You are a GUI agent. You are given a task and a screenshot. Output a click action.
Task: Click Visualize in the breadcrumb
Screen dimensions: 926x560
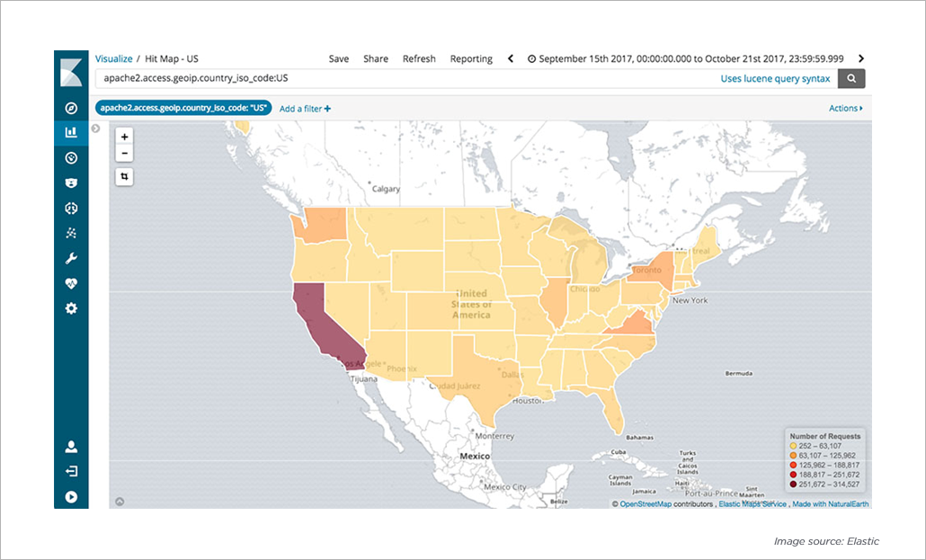113,58
